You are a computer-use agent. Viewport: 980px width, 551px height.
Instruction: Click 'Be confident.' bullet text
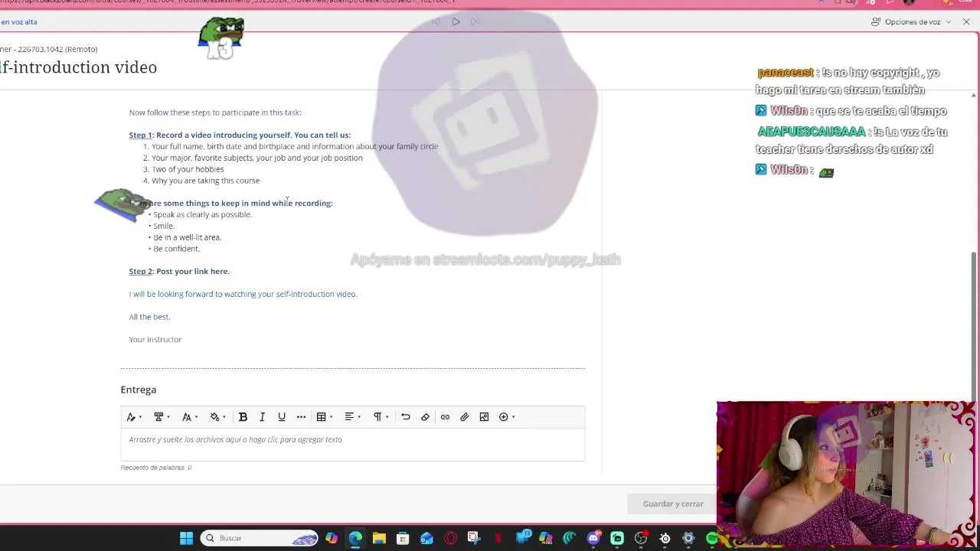[x=176, y=249]
